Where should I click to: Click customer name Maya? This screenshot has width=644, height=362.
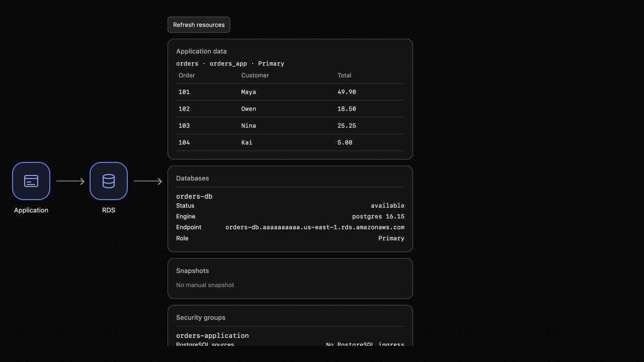249,92
